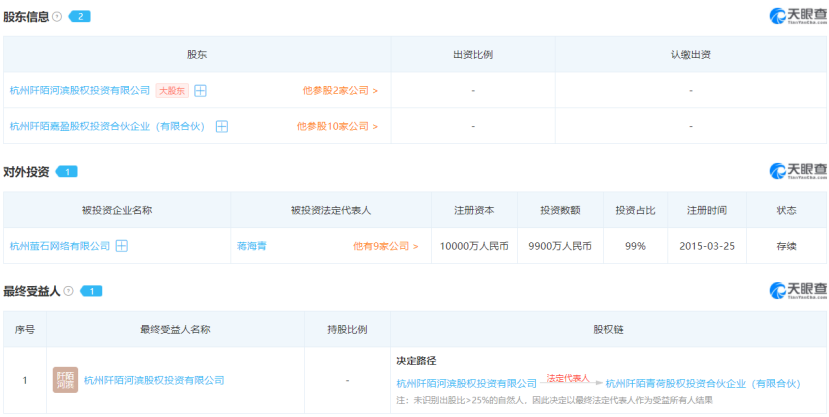Click 持股比例 column header

pyautogui.click(x=347, y=329)
